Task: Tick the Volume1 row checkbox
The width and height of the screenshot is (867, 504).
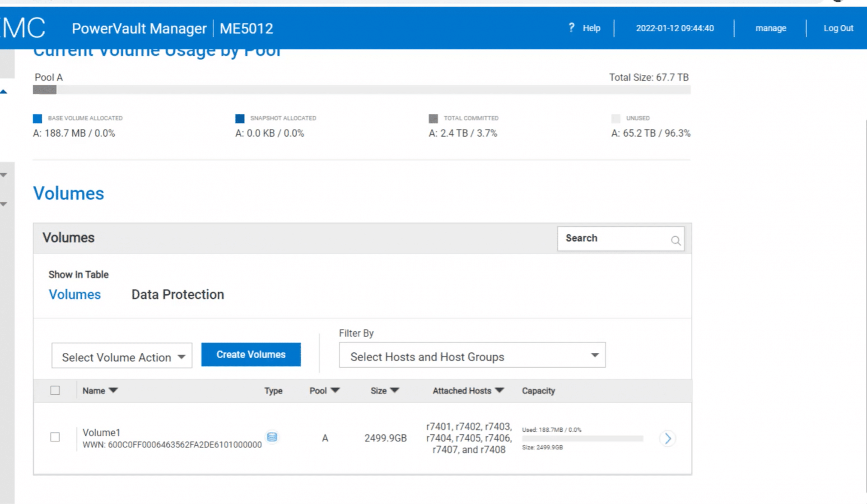Action: click(55, 437)
